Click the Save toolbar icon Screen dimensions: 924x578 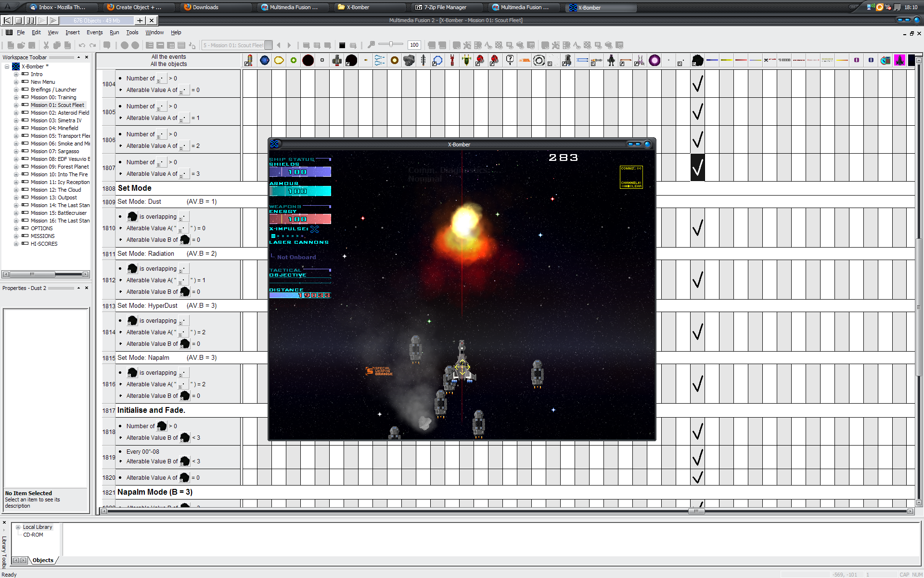pos(32,45)
